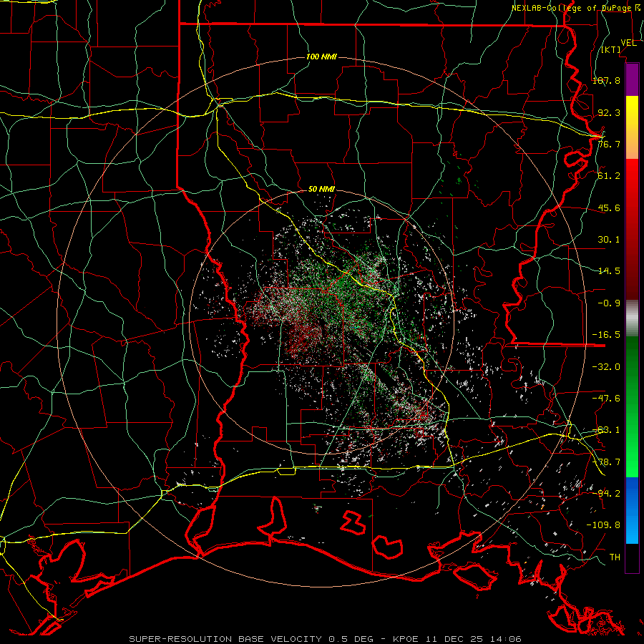
Task: Pick the green segment of the color bar
Action: click(x=632, y=406)
